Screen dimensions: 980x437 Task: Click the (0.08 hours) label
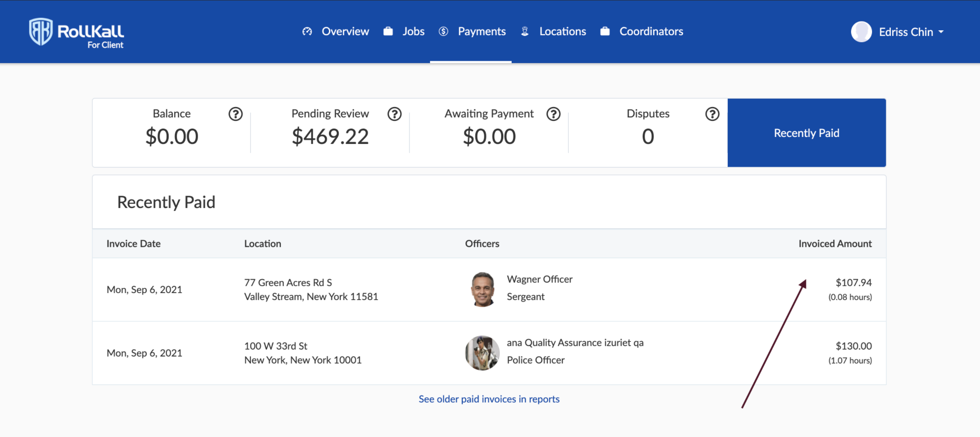(850, 297)
